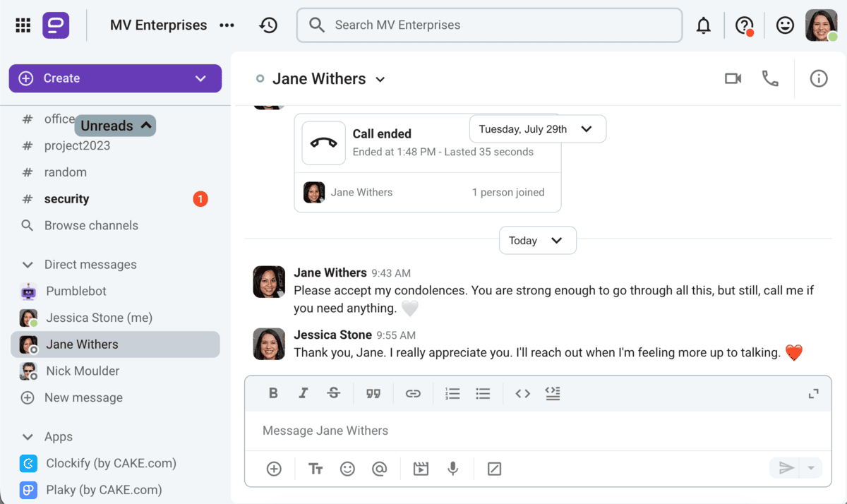
Task: Open the emoji picker in the message box
Action: (x=347, y=468)
